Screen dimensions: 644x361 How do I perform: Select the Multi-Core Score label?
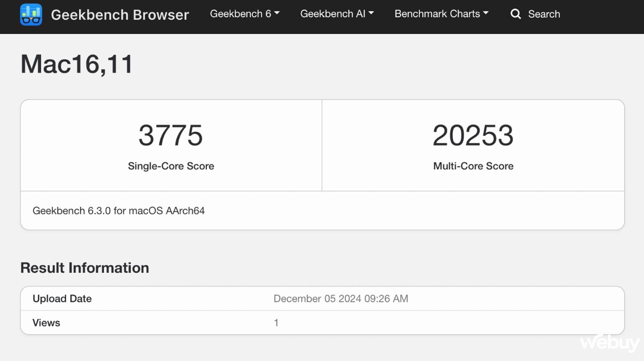pyautogui.click(x=473, y=166)
